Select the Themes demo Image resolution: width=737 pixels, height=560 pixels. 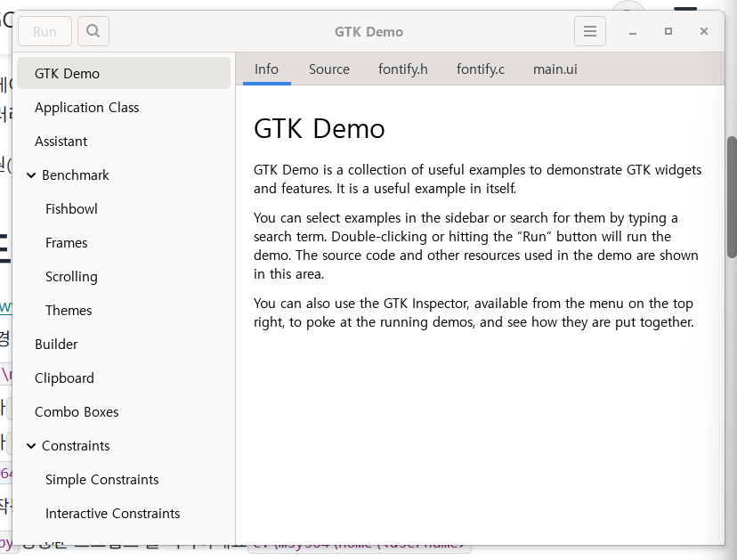[124, 311]
